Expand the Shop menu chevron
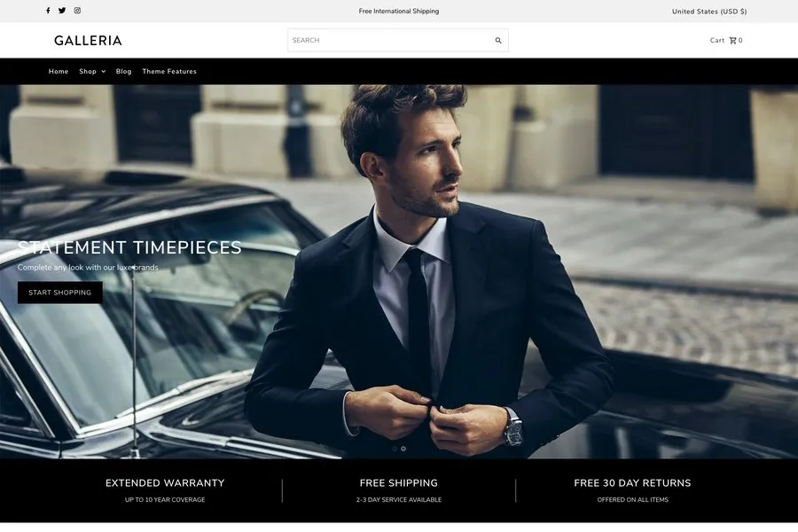 coord(103,72)
